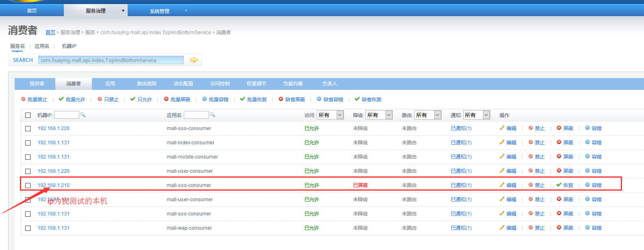644x250 pixels.
Task: Go to 首页 in top navigation
Action: pyautogui.click(x=32, y=11)
